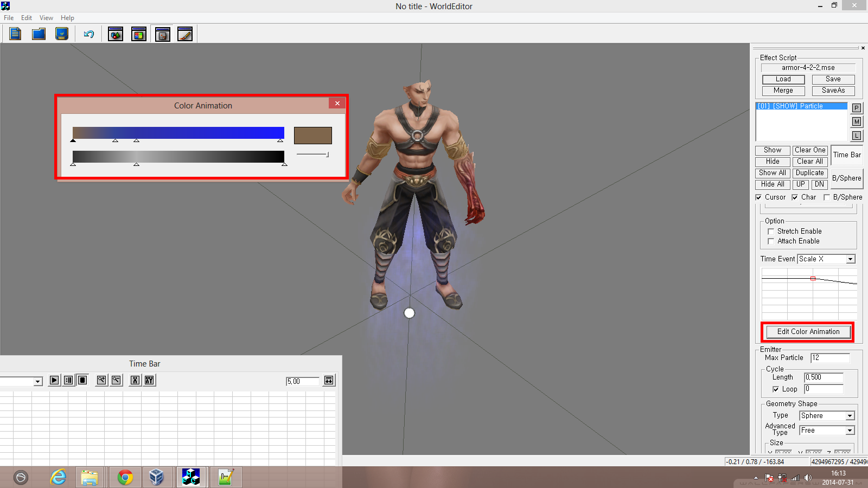
Task: Open Notepad++ from the taskbar
Action: point(226,477)
